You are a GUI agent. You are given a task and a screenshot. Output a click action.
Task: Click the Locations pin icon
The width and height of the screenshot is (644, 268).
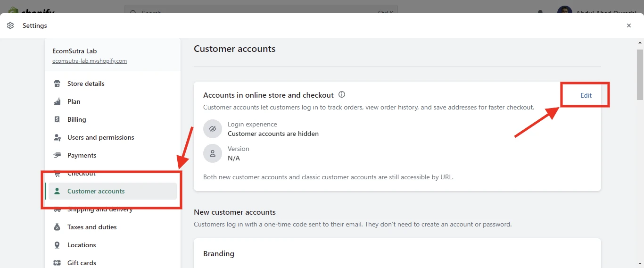[57, 245]
